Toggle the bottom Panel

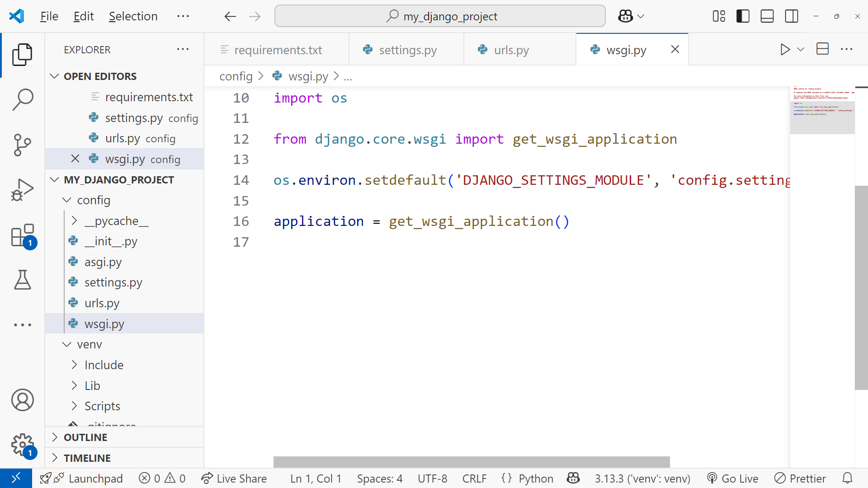767,16
